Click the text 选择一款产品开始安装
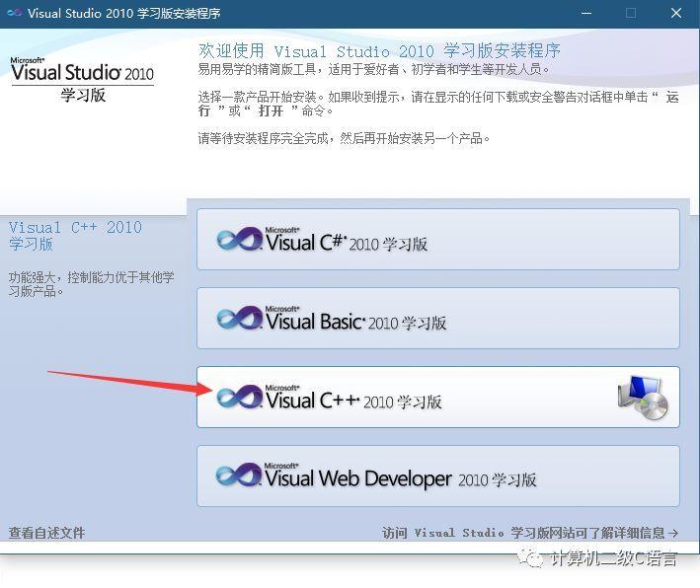 (257, 97)
